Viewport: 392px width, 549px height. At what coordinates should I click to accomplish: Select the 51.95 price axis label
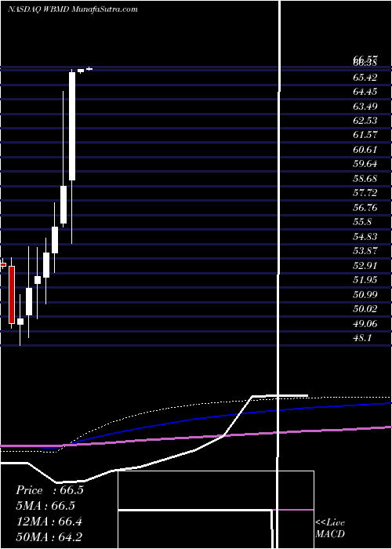point(365,280)
